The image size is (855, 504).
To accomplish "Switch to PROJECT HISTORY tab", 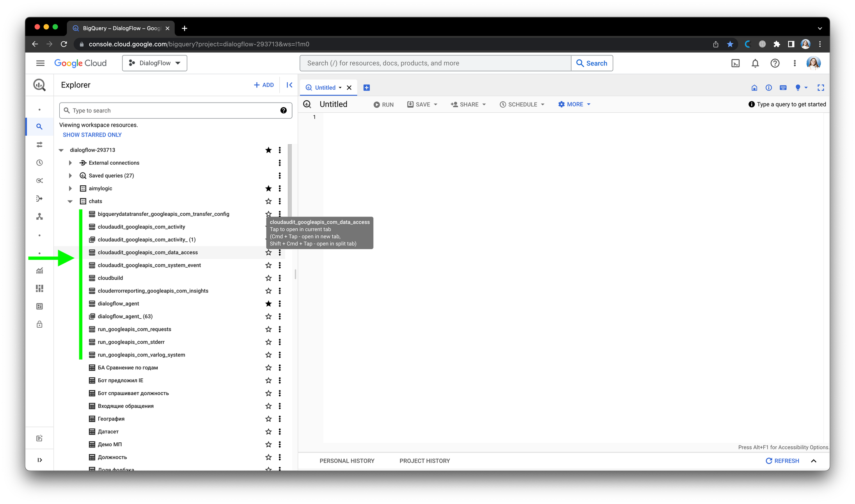I will (424, 461).
